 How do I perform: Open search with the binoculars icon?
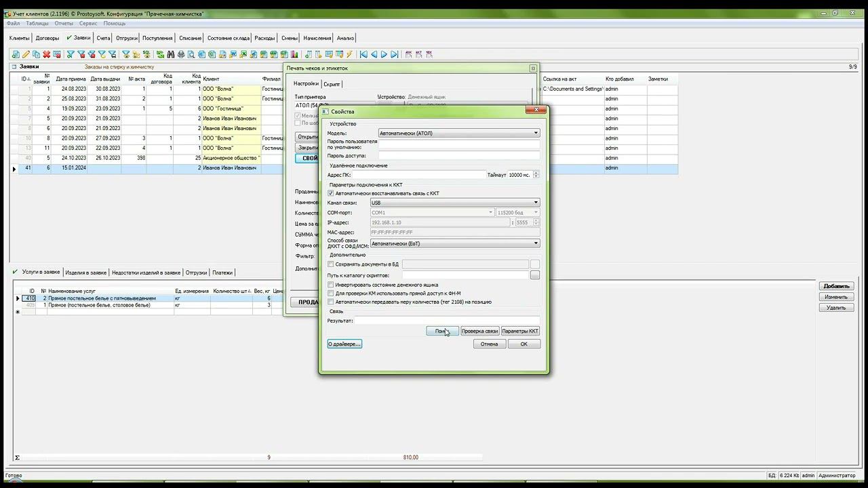pyautogui.click(x=171, y=54)
